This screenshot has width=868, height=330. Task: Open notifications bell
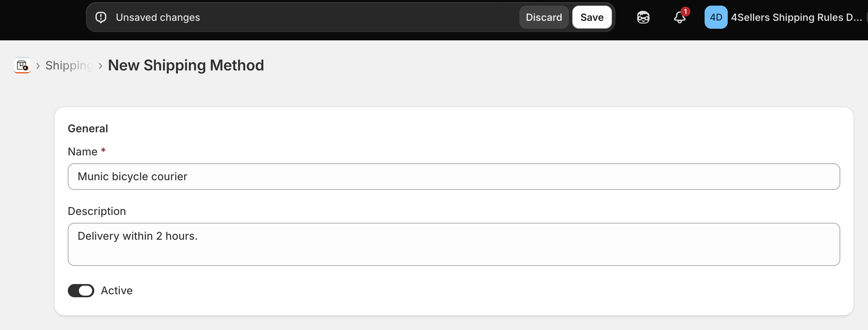(679, 18)
